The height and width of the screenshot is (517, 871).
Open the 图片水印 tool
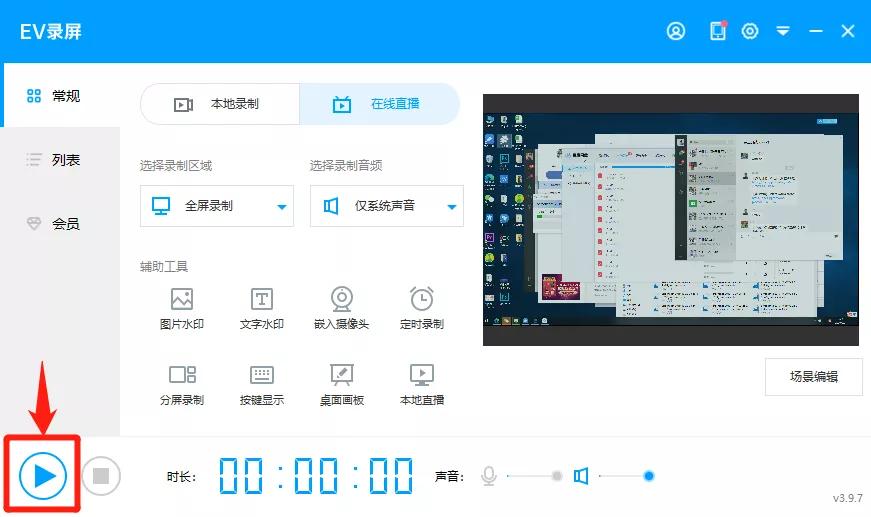point(182,309)
